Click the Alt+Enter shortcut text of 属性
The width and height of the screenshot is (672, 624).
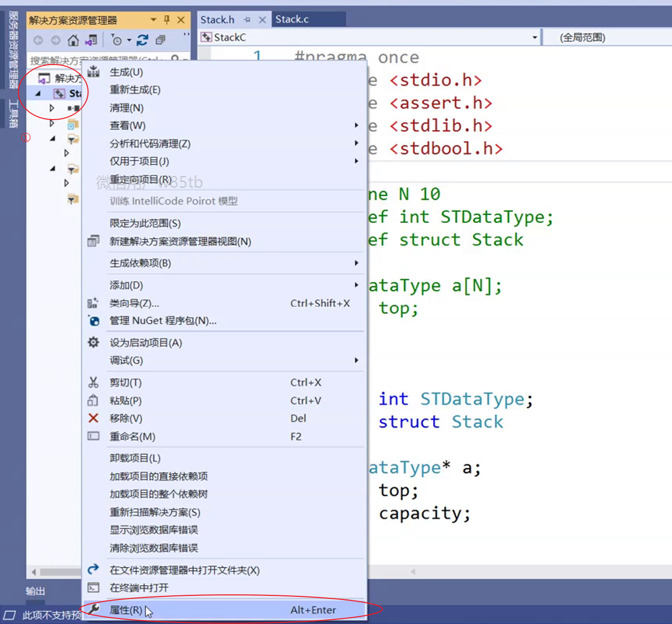pos(313,610)
